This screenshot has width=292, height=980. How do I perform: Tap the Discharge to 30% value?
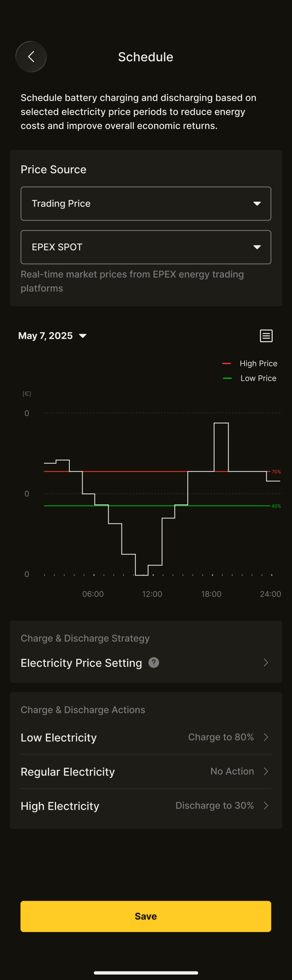click(215, 805)
